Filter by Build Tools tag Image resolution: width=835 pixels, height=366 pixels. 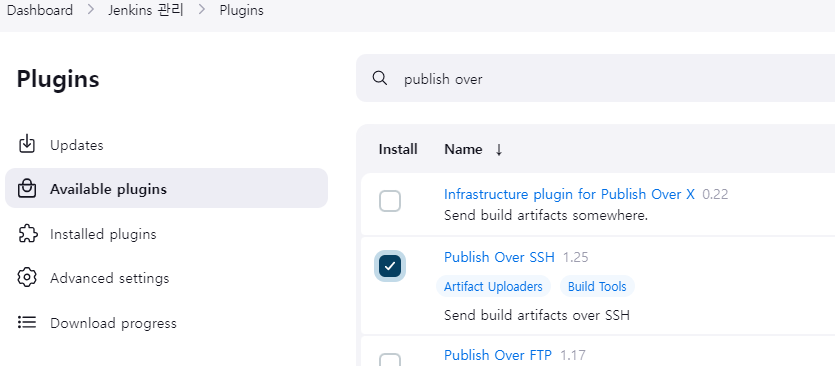[597, 287]
